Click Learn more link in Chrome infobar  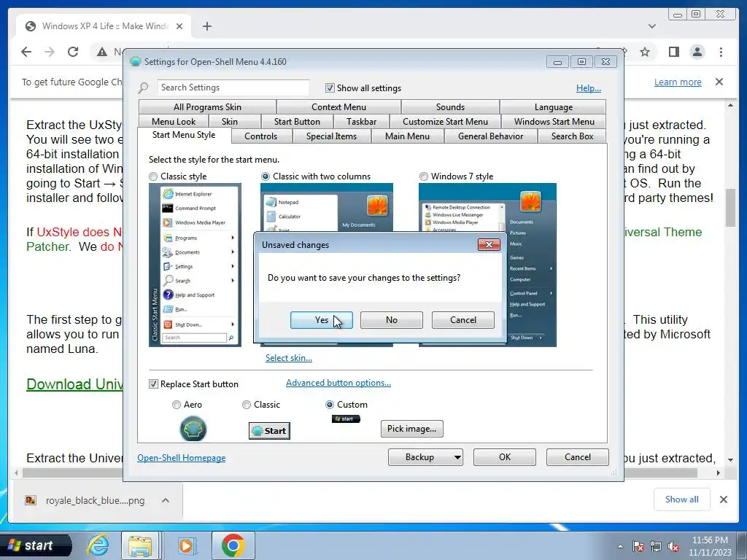(x=678, y=82)
